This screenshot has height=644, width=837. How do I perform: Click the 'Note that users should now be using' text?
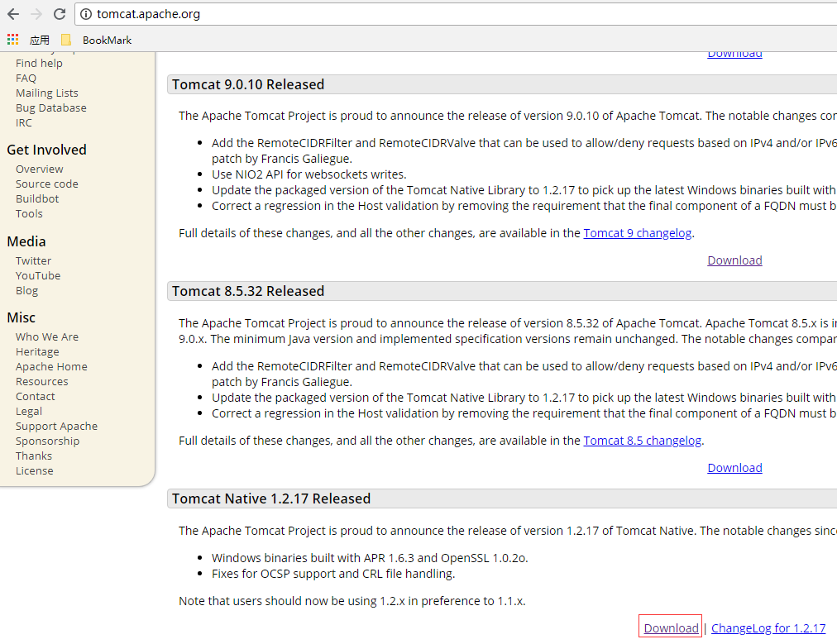[x=352, y=601]
